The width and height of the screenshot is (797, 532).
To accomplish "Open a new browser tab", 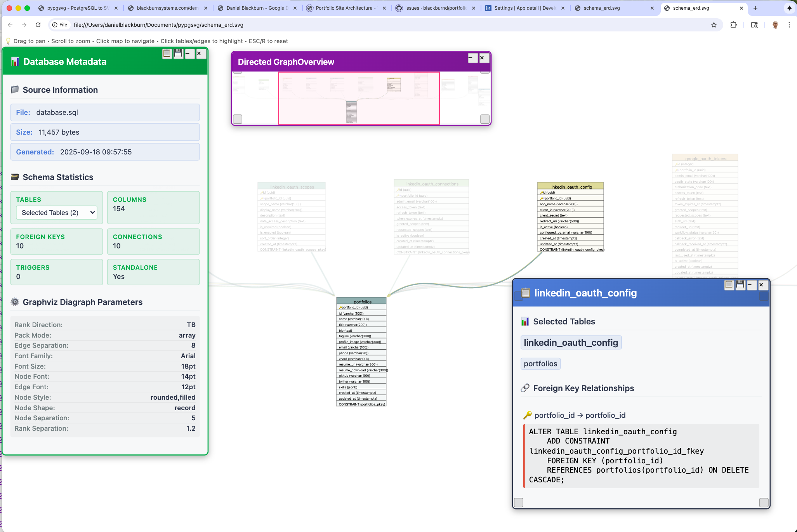I will pos(755,8).
